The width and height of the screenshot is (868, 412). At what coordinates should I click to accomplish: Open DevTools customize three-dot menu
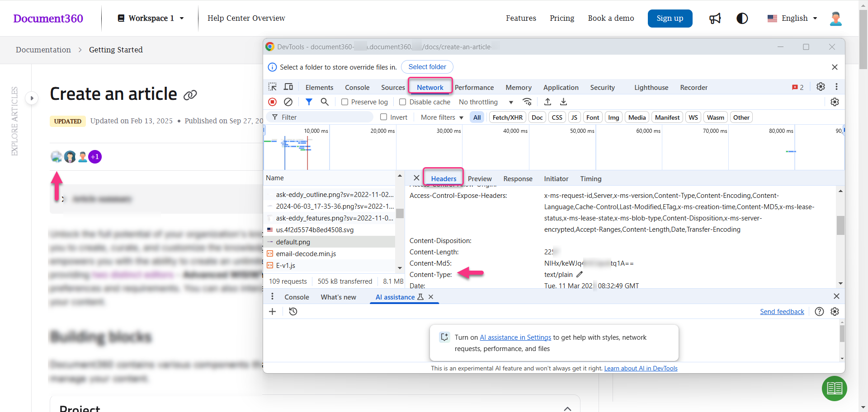pyautogui.click(x=836, y=87)
